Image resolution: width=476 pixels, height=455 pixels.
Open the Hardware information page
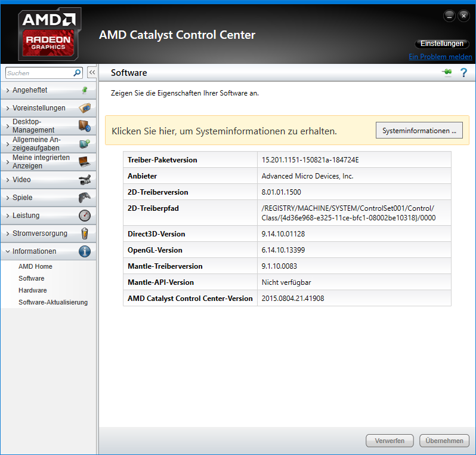click(32, 290)
